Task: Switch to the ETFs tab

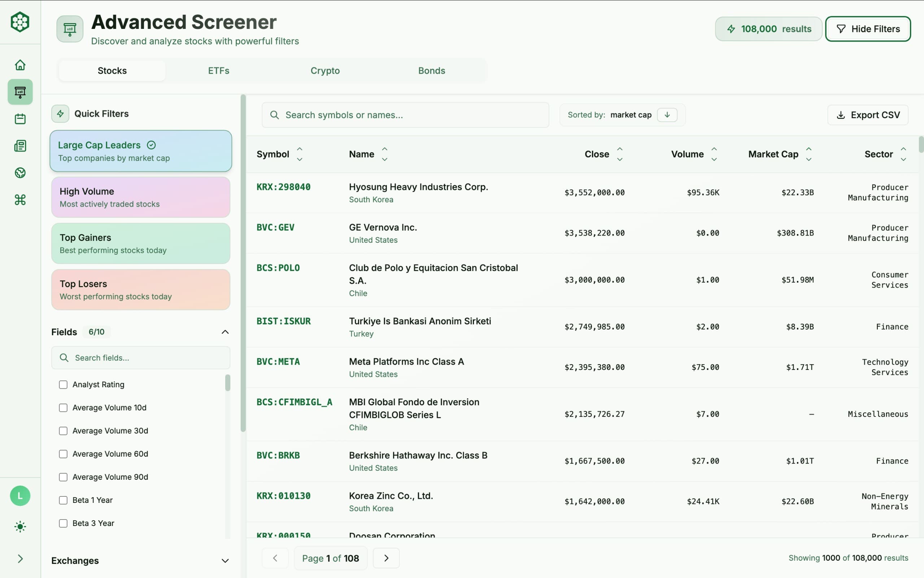Action: tap(219, 71)
